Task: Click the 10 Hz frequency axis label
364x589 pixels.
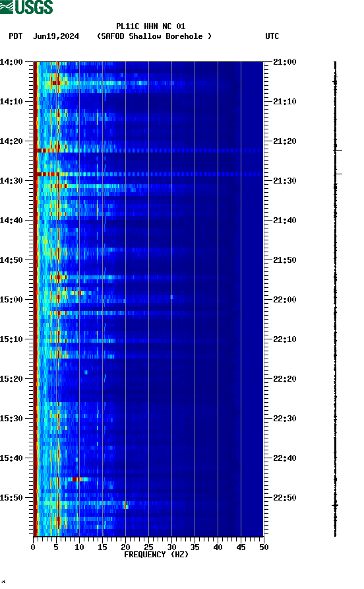Action: [x=79, y=547]
